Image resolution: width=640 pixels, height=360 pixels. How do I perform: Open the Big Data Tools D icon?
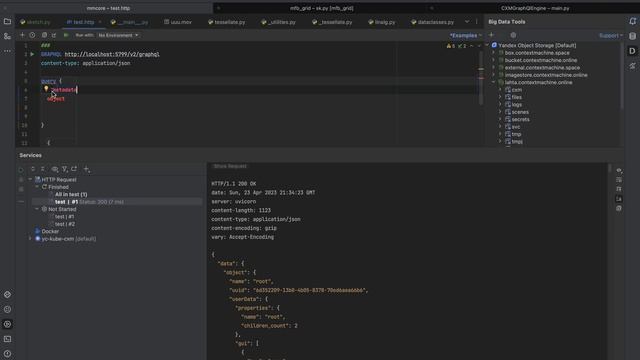click(632, 51)
